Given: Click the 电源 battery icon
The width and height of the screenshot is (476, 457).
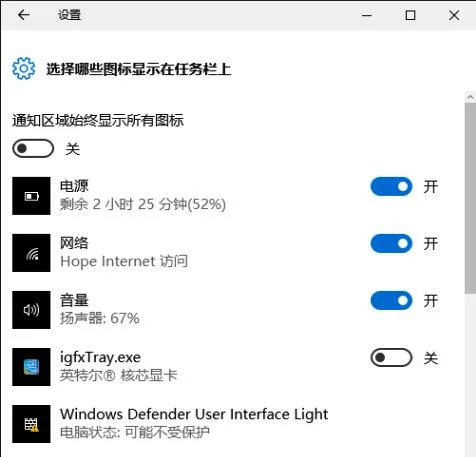Looking at the screenshot, I should click(x=31, y=196).
